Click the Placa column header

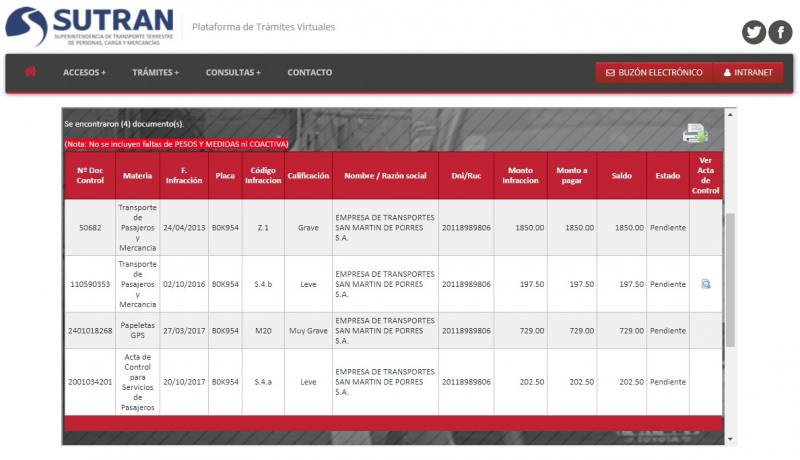point(225,175)
